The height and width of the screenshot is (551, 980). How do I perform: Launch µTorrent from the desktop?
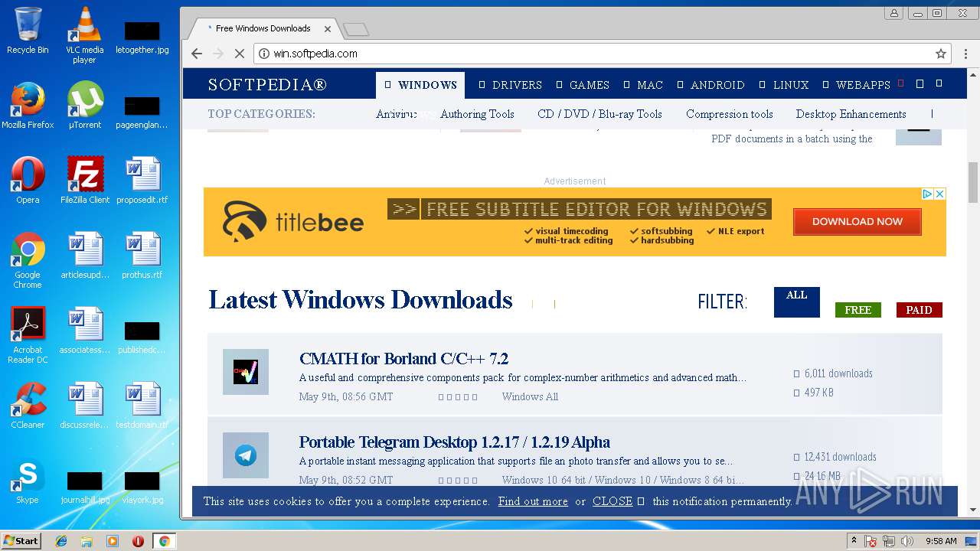(84, 106)
